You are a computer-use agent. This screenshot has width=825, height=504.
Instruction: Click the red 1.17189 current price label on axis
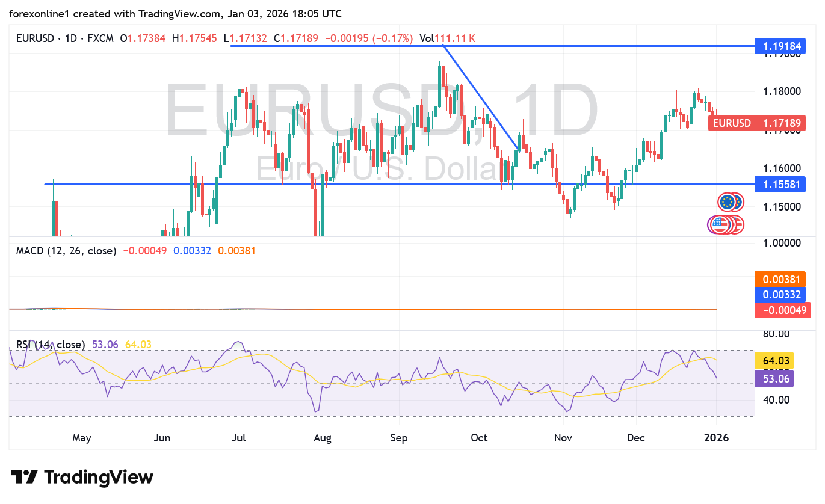pyautogui.click(x=781, y=123)
